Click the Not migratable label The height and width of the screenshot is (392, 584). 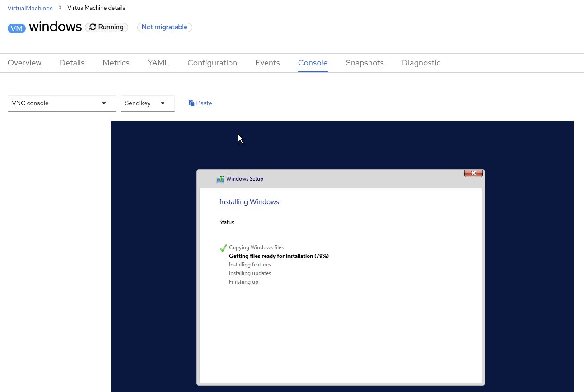coord(164,27)
